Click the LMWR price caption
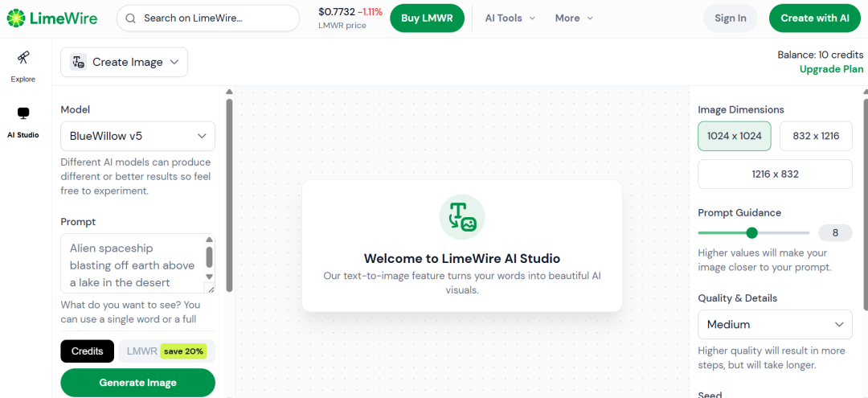 342,26
